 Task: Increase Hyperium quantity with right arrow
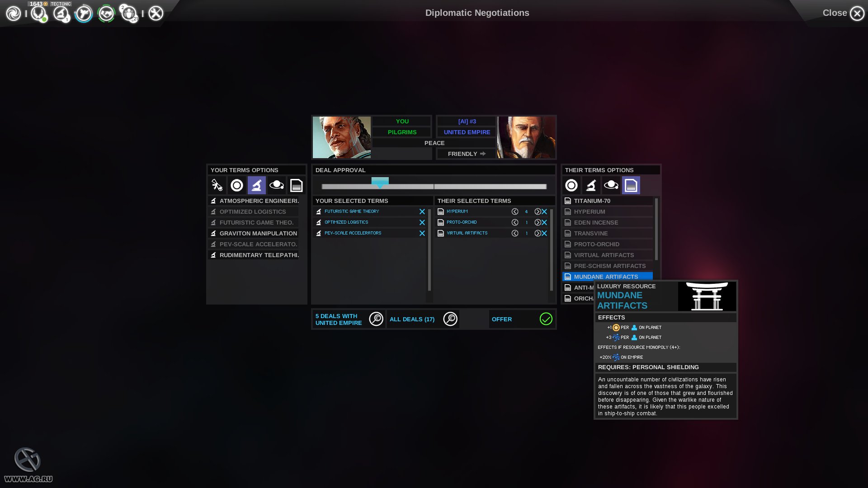537,211
